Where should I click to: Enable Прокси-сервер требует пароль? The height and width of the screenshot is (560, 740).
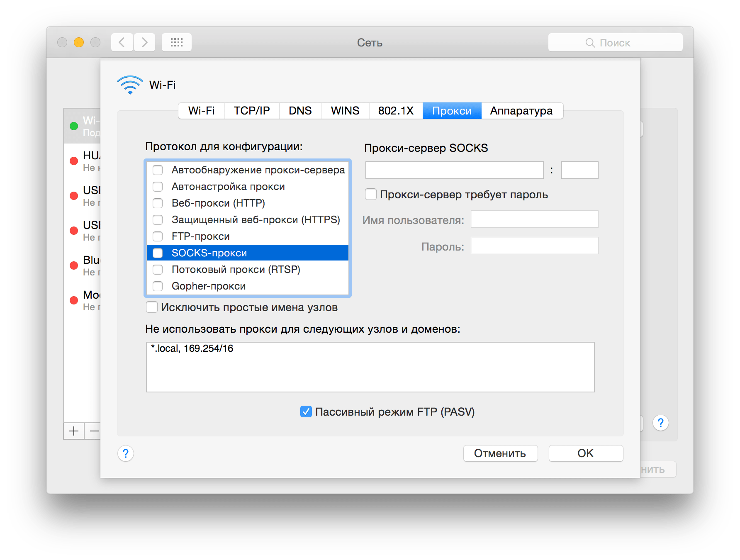click(x=370, y=194)
